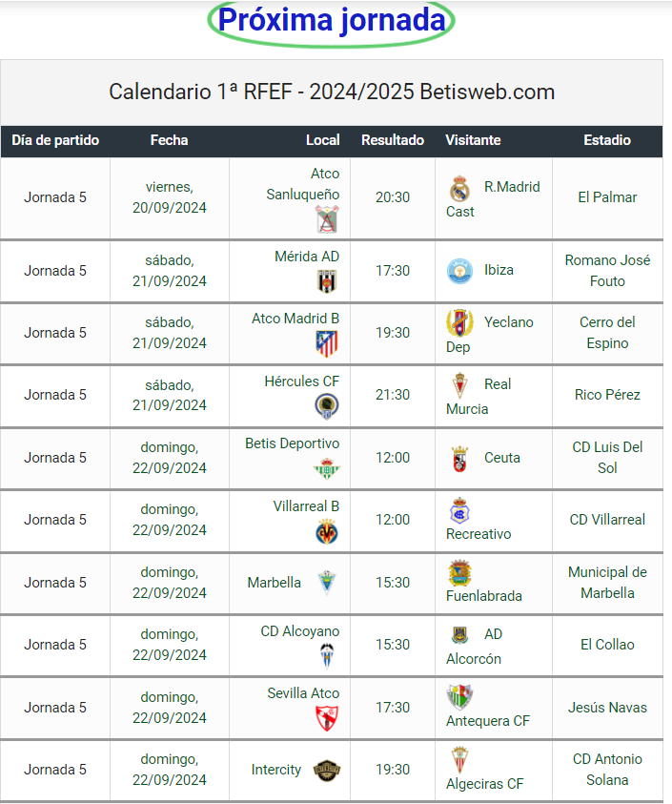
Task: Click the CD Alcoyano team name
Action: tap(300, 631)
